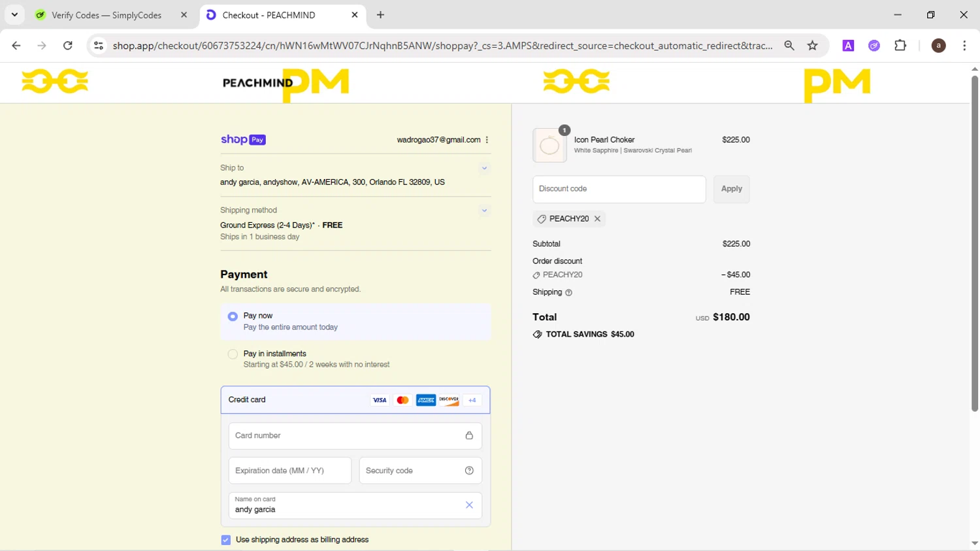
Task: Open the Chrome three-dot menu
Action: (x=964, y=46)
